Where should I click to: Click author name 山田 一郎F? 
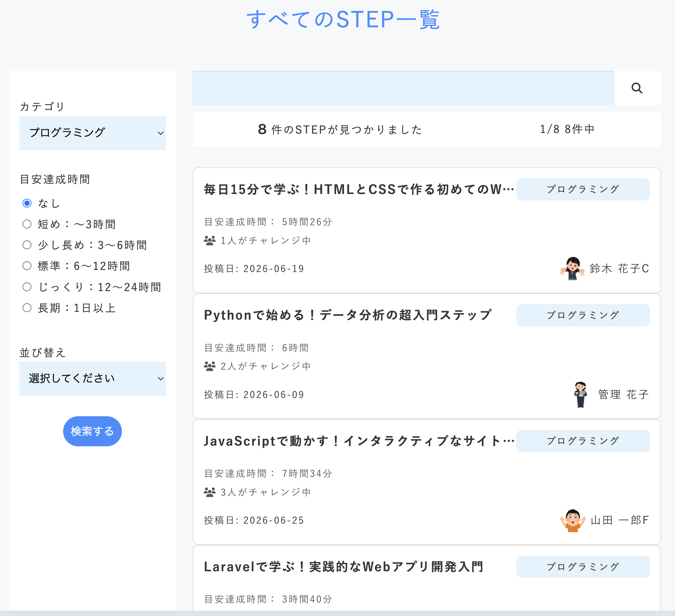click(620, 520)
